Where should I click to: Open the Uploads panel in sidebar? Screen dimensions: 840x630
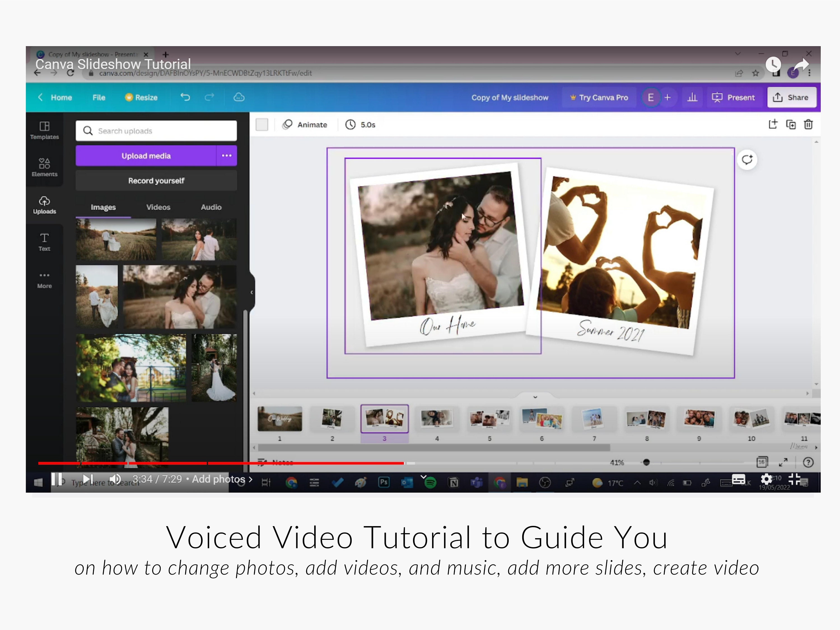tap(45, 205)
